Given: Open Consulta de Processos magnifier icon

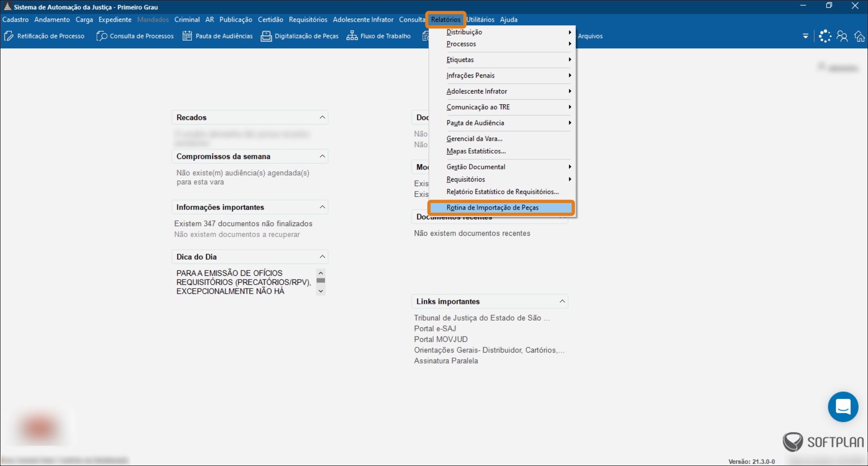Looking at the screenshot, I should 102,36.
